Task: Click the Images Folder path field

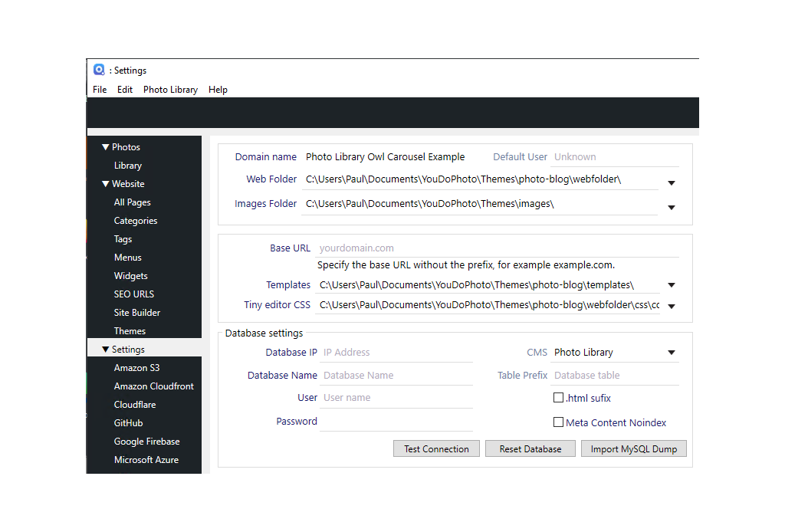Action: (480, 204)
